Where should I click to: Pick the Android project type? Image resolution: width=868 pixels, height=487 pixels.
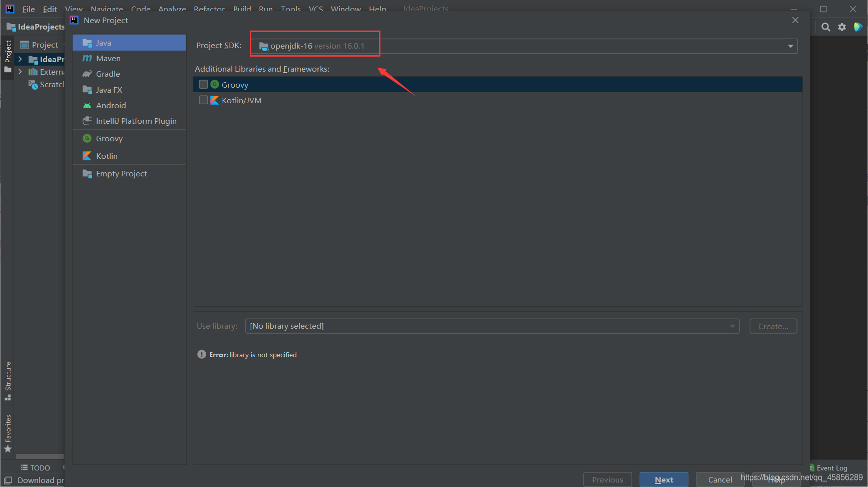129,105
